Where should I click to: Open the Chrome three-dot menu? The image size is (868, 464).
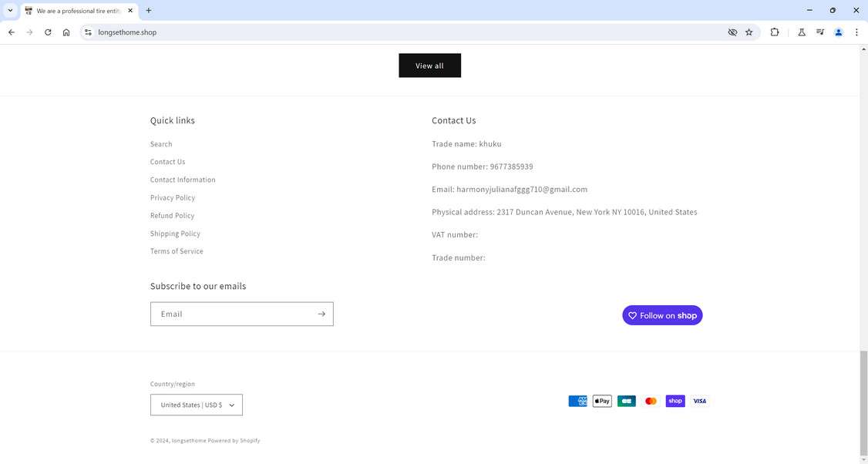coord(856,32)
